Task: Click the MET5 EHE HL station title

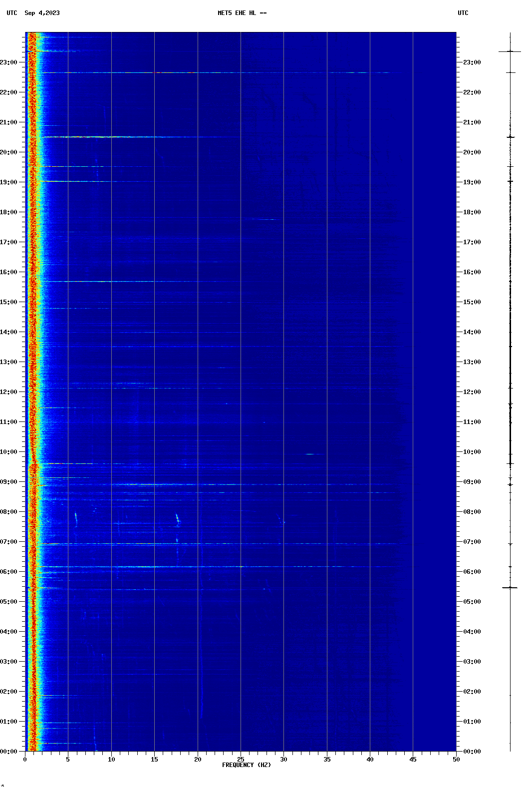Action: (x=242, y=13)
